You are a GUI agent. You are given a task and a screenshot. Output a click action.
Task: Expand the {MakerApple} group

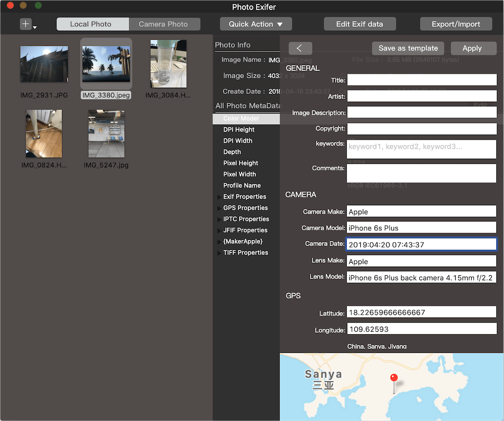click(219, 242)
